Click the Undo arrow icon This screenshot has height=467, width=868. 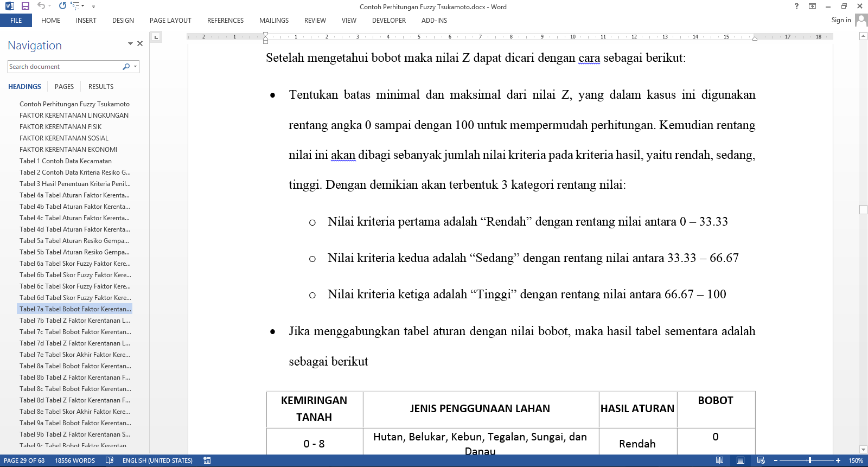click(41, 6)
